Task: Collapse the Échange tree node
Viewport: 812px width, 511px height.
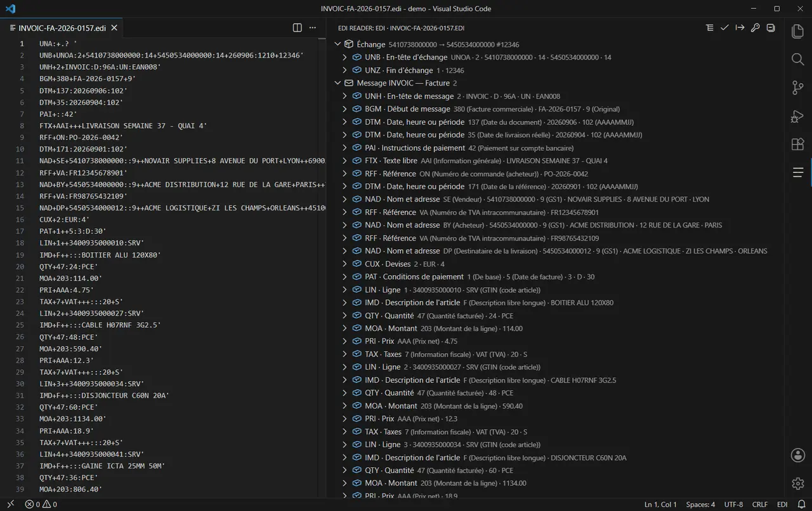Action: [337, 44]
